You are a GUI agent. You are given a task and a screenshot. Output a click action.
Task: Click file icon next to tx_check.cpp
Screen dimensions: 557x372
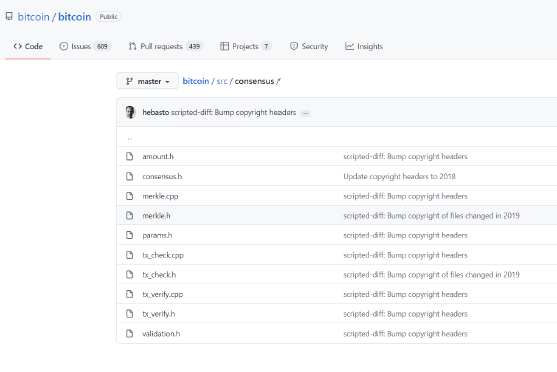point(130,255)
